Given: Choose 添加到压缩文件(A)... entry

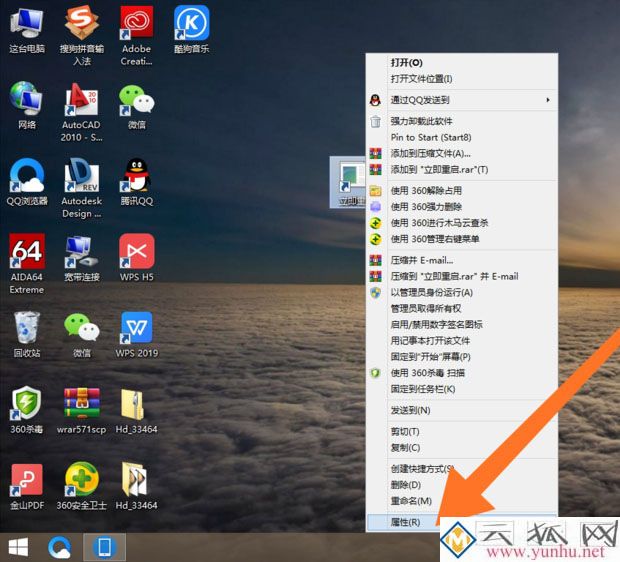Looking at the screenshot, I should click(462, 153).
